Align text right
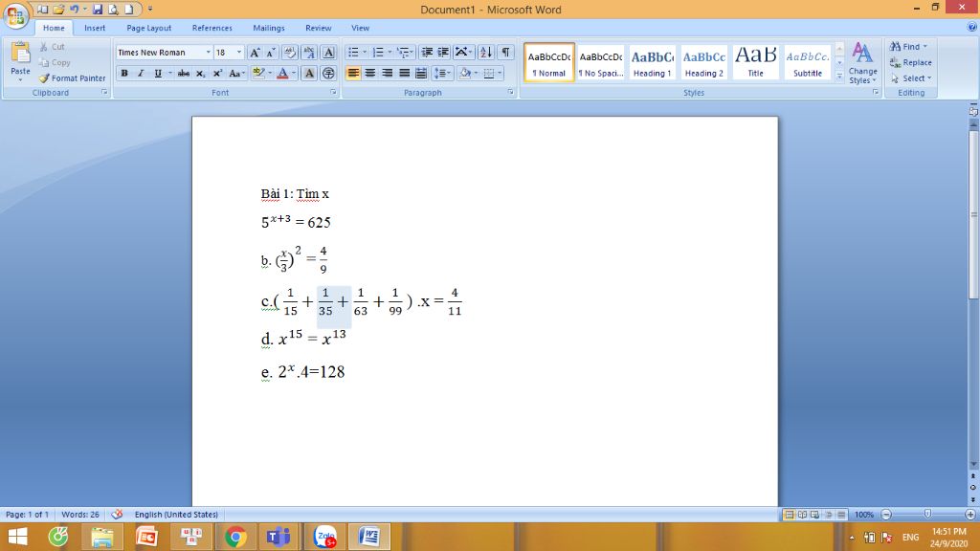Image resolution: width=980 pixels, height=551 pixels. 388,73
